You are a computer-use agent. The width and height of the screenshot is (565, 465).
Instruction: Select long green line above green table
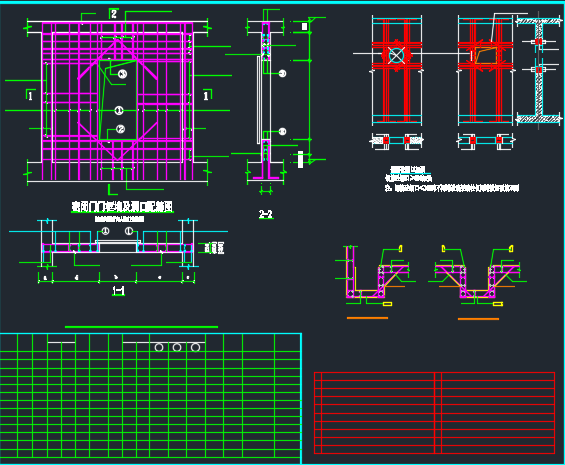click(x=141, y=327)
